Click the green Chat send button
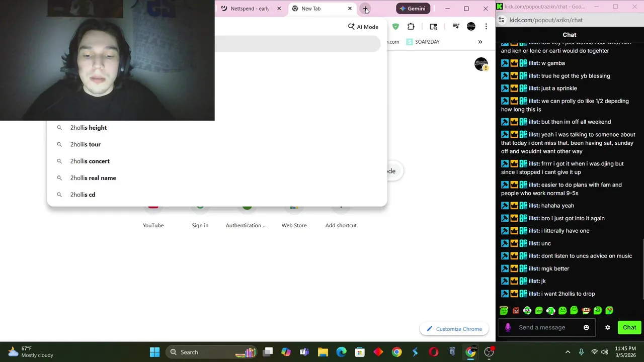Viewport: 644px width, 362px height. click(x=629, y=327)
